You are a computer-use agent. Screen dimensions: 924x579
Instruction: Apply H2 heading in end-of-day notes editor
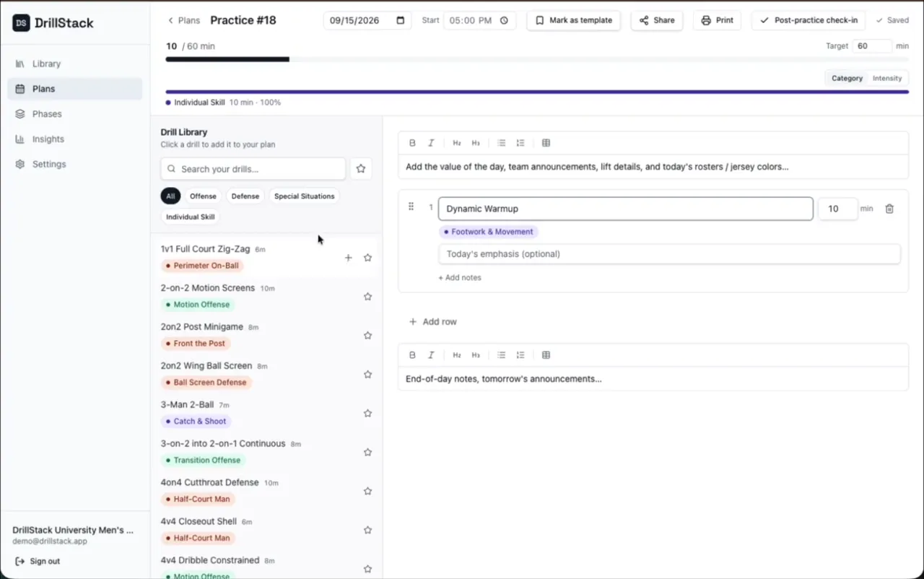(457, 355)
